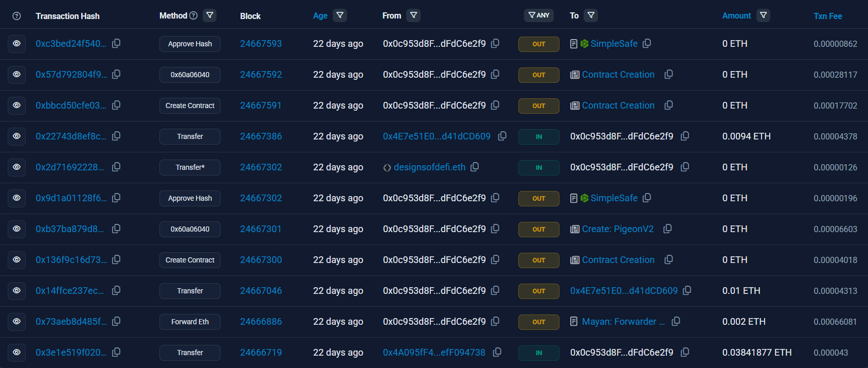Copy the SimpleSafe address in first row

(x=647, y=43)
